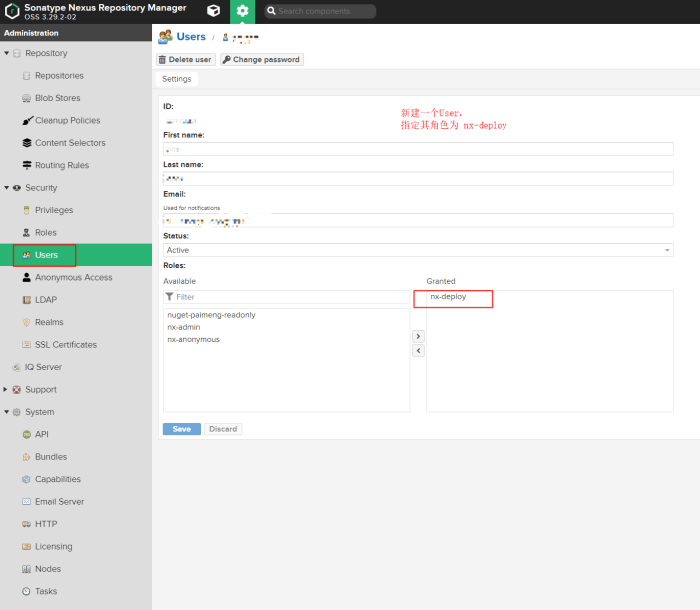Click the Privileges medal icon
The image size is (700, 610).
coord(26,210)
